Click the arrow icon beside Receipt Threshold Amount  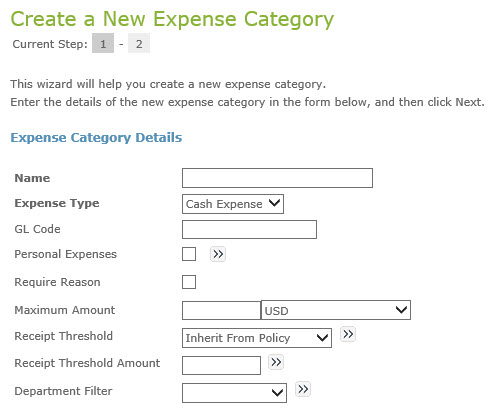coord(276,362)
